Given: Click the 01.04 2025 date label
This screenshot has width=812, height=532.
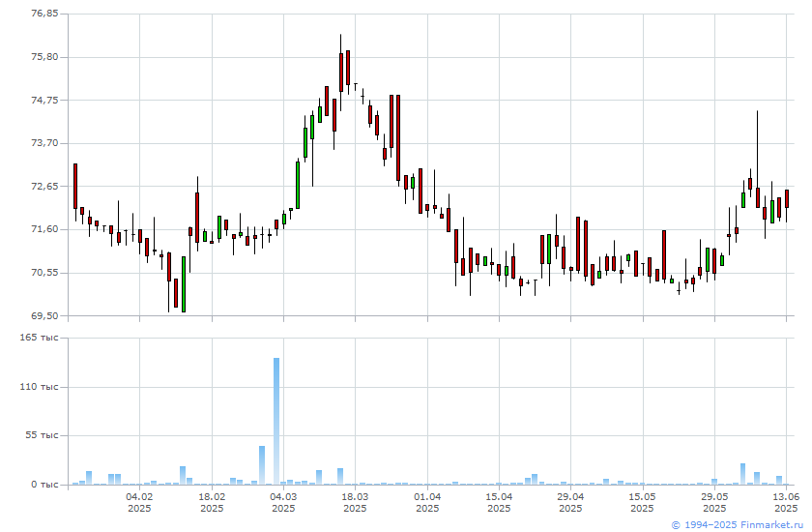Looking at the screenshot, I should [427, 502].
